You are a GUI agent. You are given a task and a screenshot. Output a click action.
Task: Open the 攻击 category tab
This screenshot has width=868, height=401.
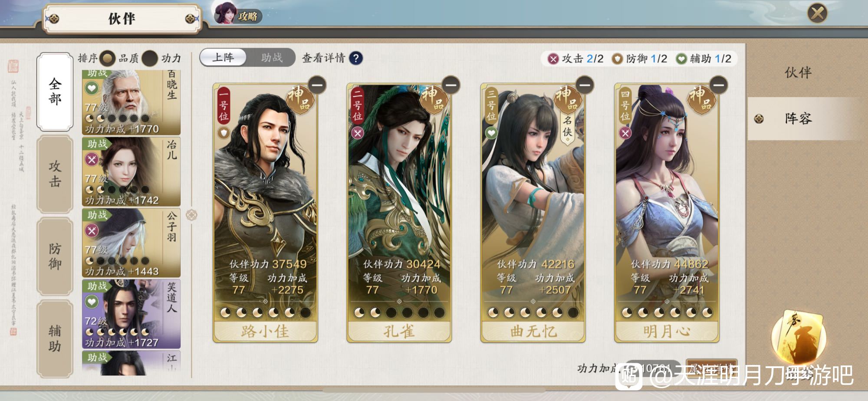tap(55, 174)
